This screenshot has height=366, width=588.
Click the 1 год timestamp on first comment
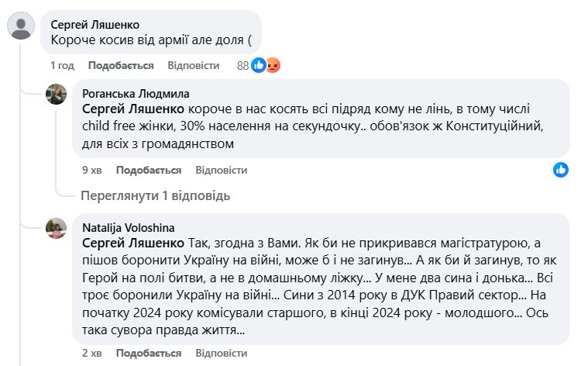62,66
